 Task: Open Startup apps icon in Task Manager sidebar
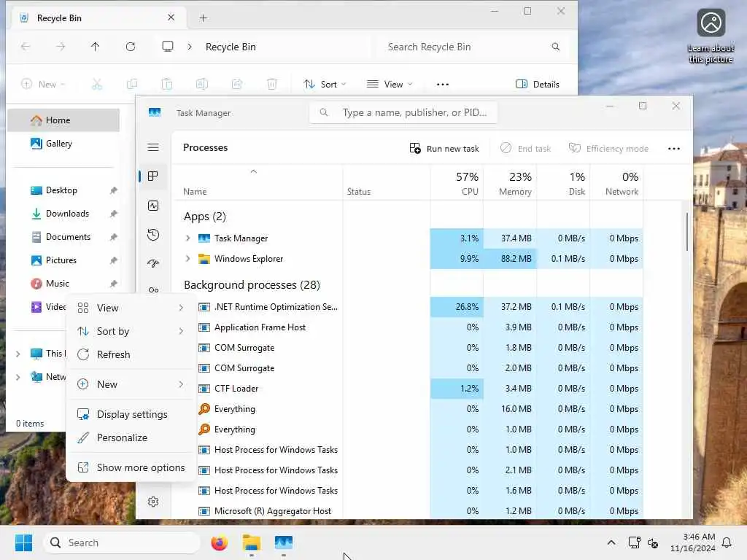pos(153,263)
